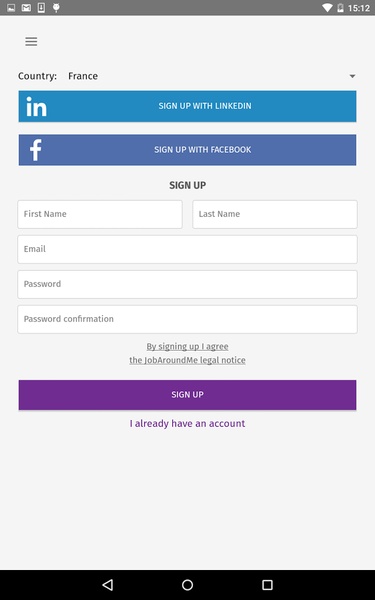
Task: Tap the Password field
Action: [188, 284]
